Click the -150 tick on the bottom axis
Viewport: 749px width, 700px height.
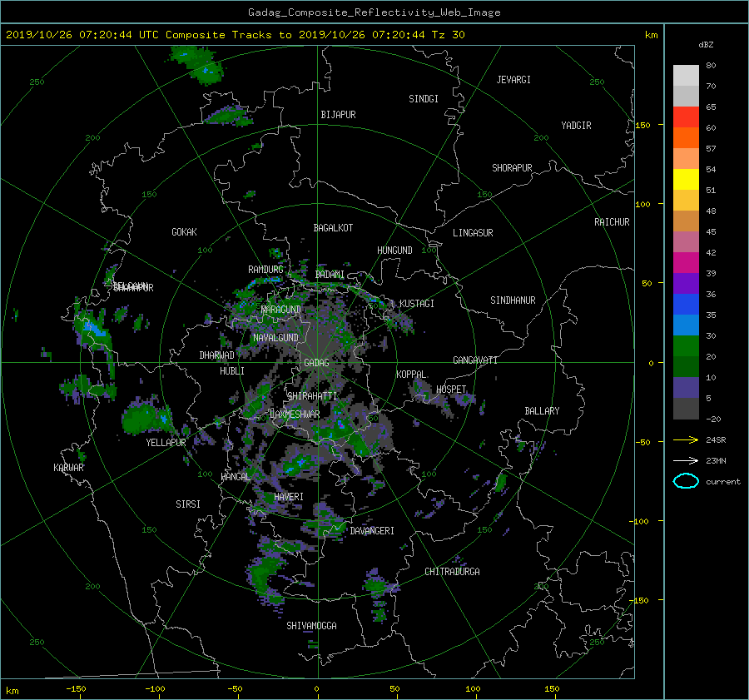coord(76,689)
